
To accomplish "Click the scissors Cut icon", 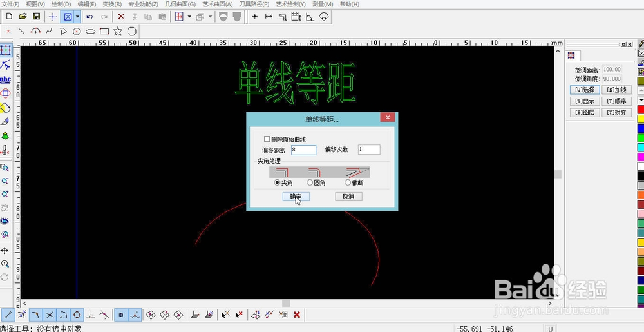I will [135, 17].
